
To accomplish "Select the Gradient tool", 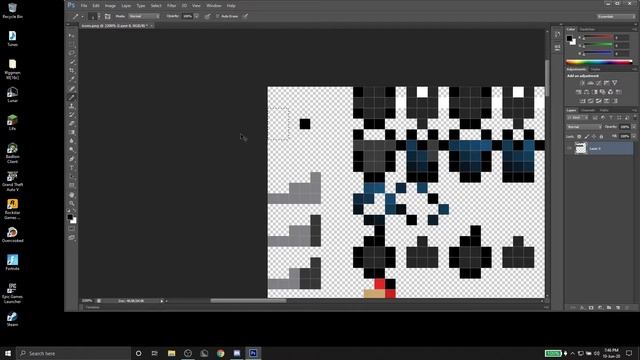I will click(x=72, y=132).
